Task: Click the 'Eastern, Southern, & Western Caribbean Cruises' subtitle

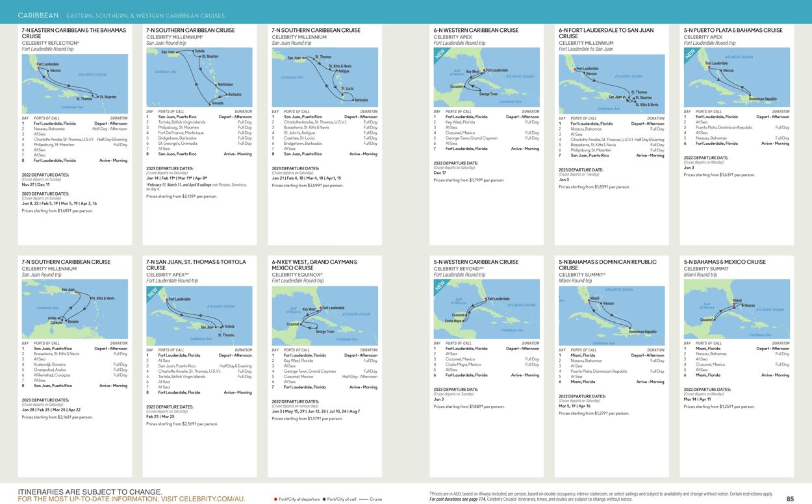Action: (x=144, y=14)
